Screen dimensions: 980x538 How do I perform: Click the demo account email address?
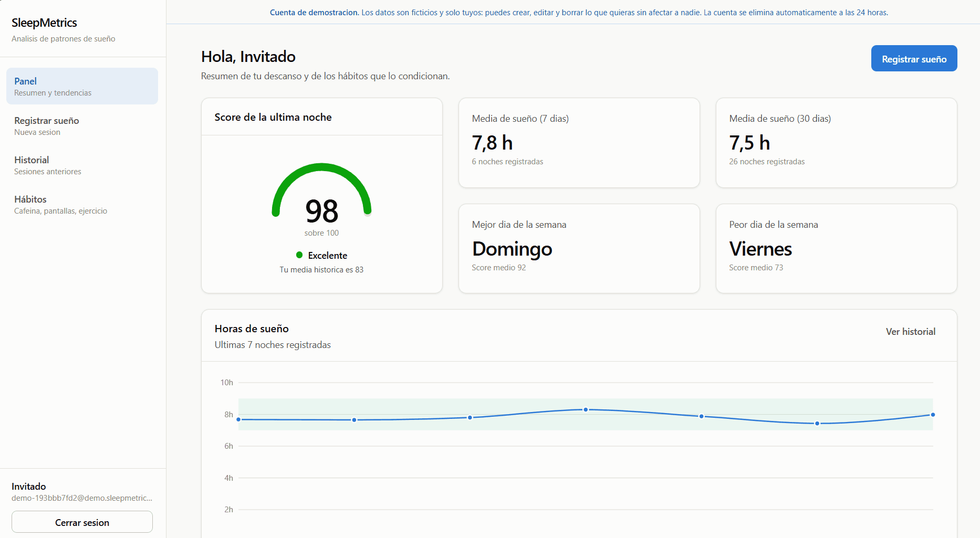coord(82,498)
